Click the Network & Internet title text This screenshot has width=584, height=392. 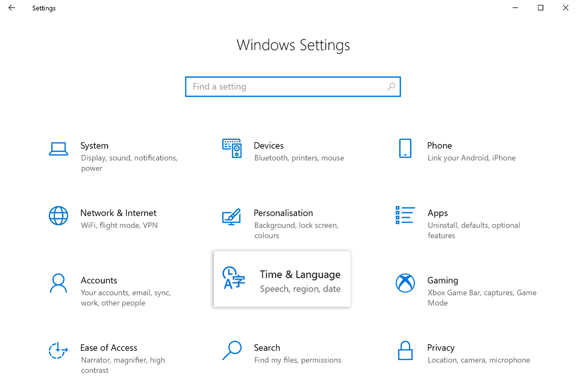[x=118, y=213]
